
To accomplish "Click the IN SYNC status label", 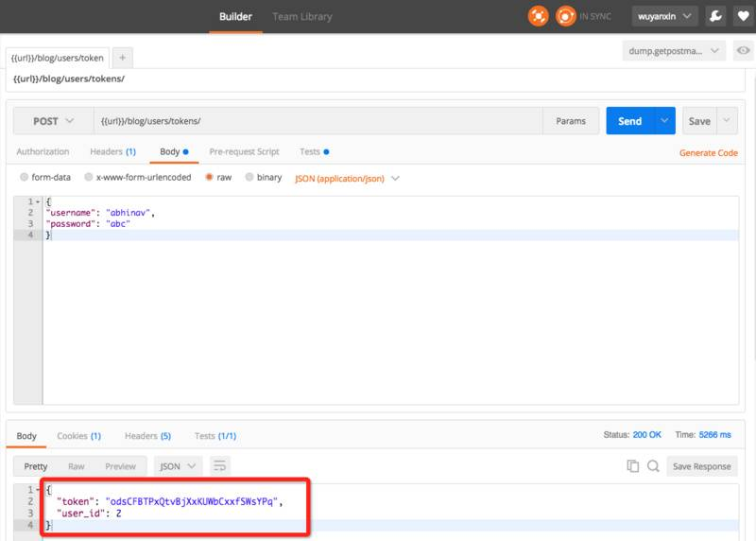I will point(595,16).
